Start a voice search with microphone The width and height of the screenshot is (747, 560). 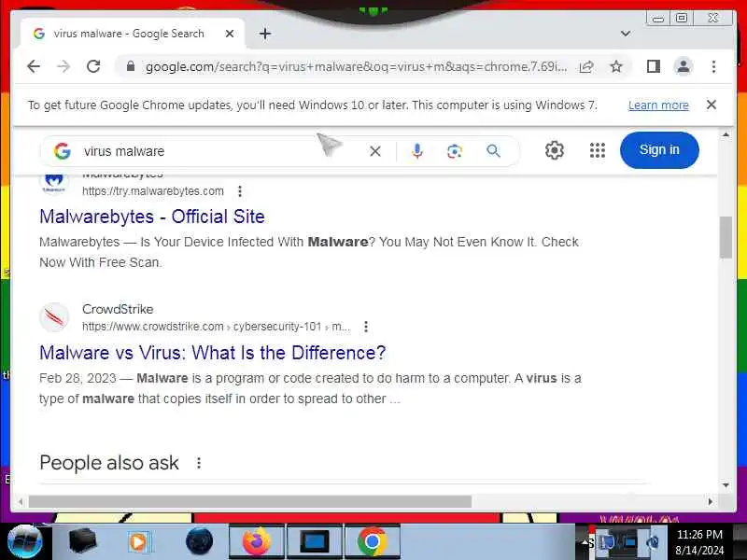click(x=416, y=151)
